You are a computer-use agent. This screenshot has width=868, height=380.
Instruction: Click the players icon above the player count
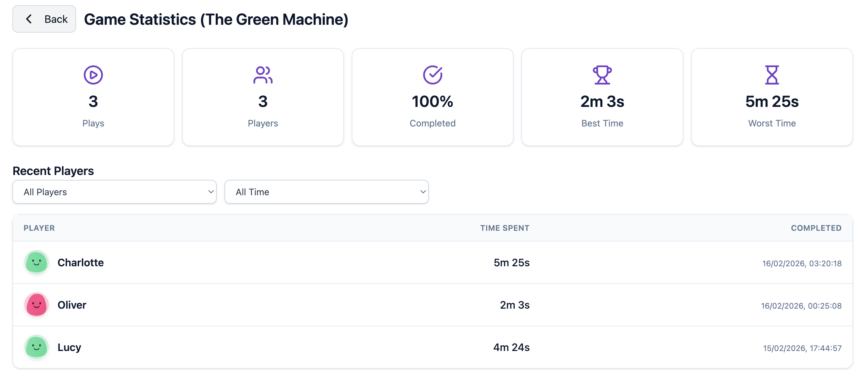(x=263, y=74)
